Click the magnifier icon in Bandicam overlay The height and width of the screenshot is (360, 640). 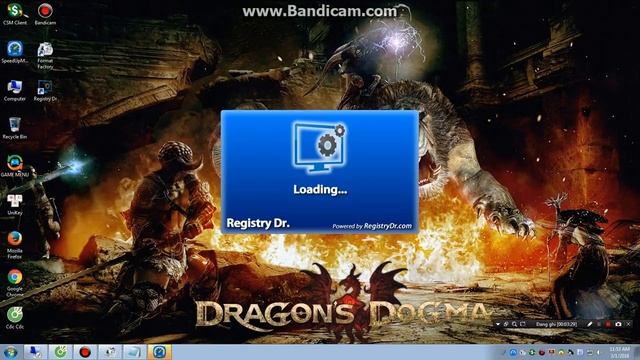pyautogui.click(x=514, y=324)
